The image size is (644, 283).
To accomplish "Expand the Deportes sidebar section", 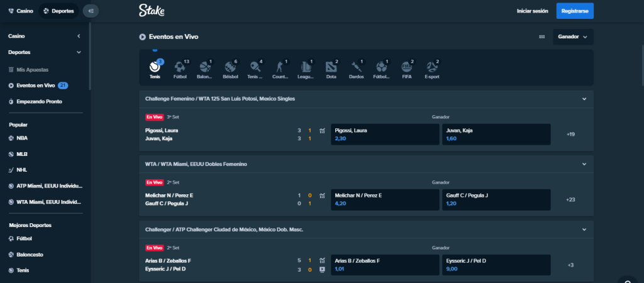I will click(79, 52).
